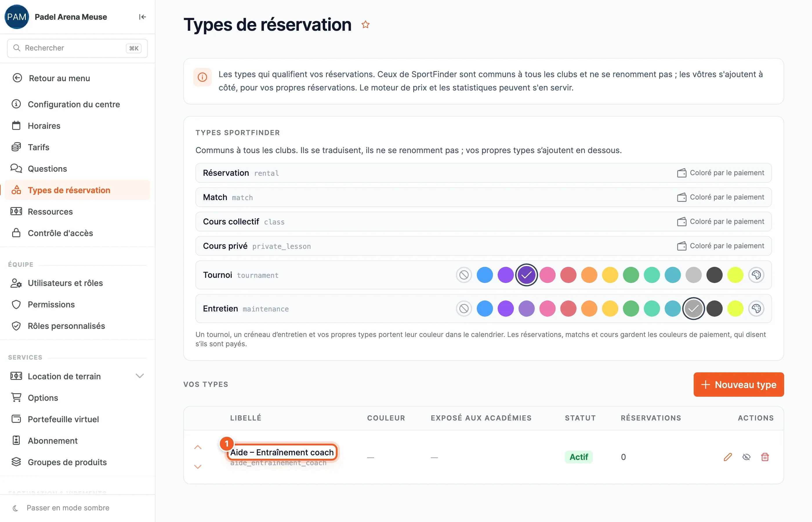This screenshot has width=812, height=522.
Task: Click the PAM club avatar
Action: 17,17
